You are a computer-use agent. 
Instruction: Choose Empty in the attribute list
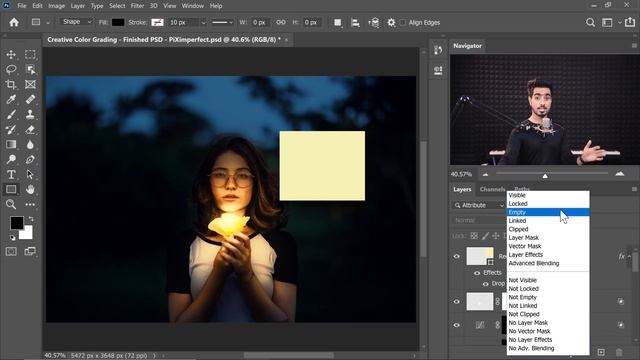tap(548, 212)
